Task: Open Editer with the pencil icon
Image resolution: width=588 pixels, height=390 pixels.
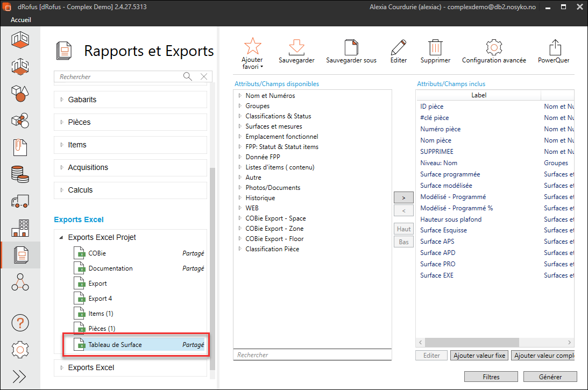Action: [x=399, y=47]
